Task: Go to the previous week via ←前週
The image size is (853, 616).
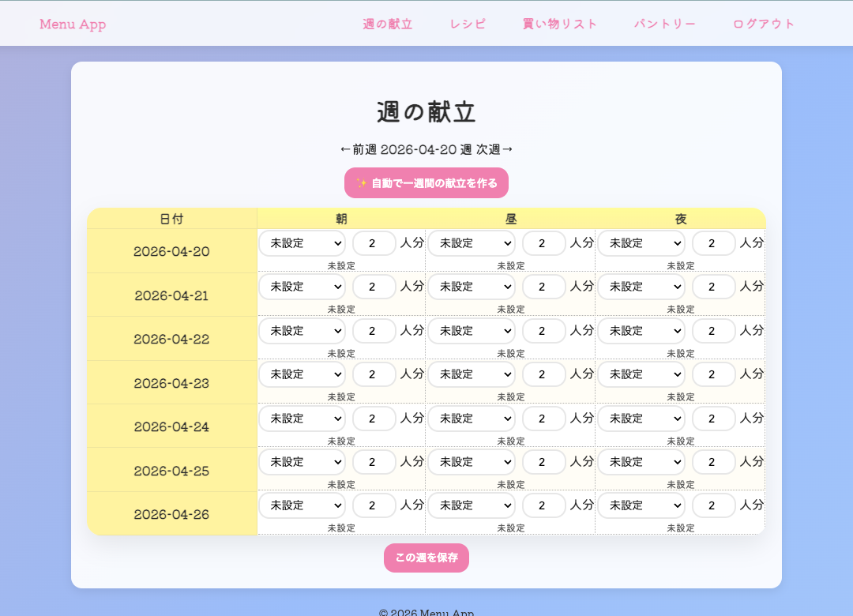Action: [359, 149]
